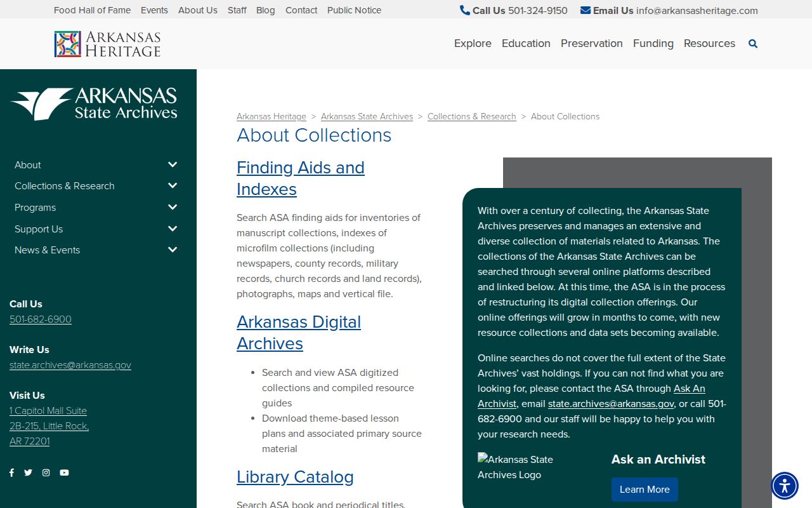This screenshot has width=812, height=508.
Task: Click the Arkansas State Archives sidebar logo
Action: [94, 104]
